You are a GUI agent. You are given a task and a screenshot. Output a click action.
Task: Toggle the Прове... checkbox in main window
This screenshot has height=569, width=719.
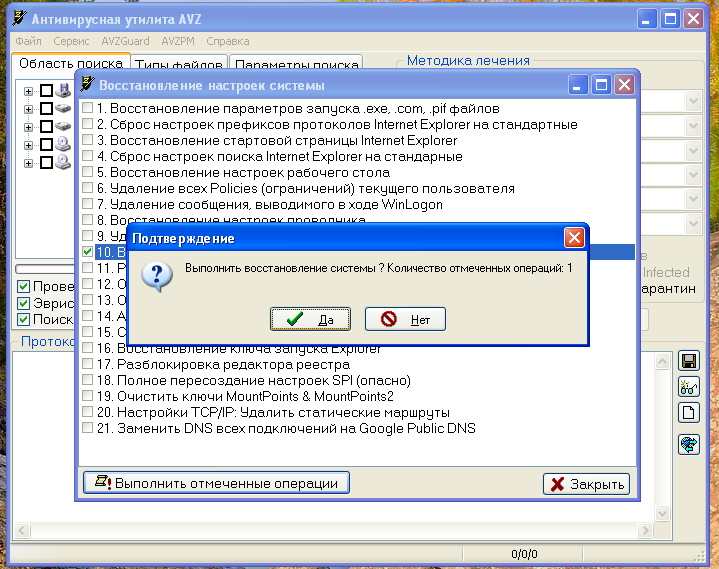(x=23, y=287)
